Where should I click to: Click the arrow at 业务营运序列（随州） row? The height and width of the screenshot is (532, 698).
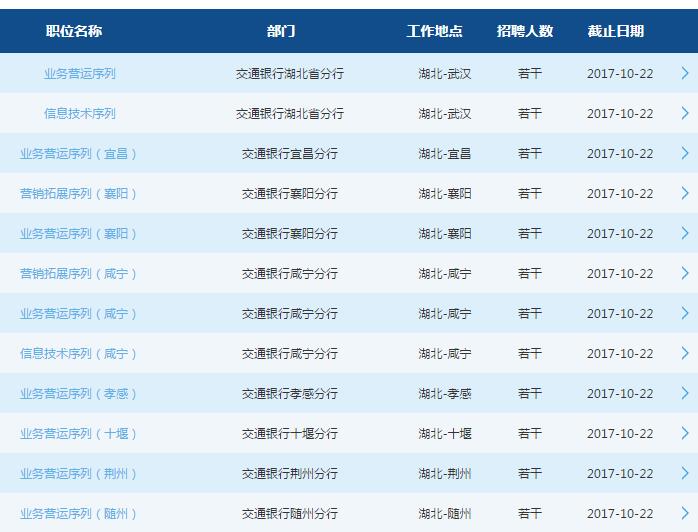pyautogui.click(x=684, y=513)
